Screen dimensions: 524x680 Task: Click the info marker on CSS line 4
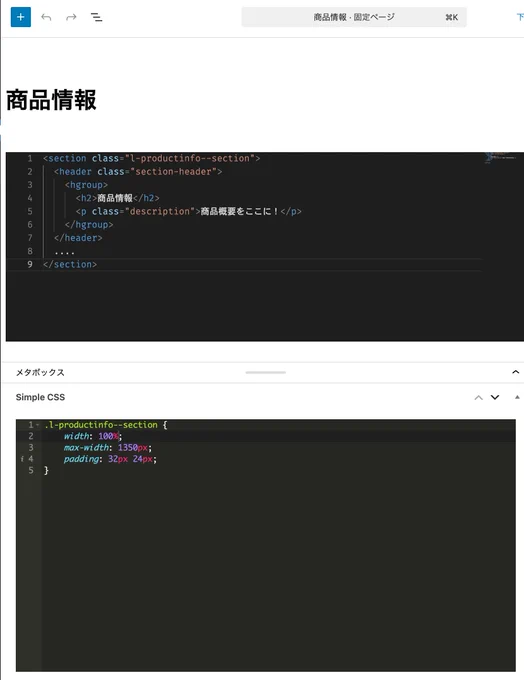(x=22, y=459)
